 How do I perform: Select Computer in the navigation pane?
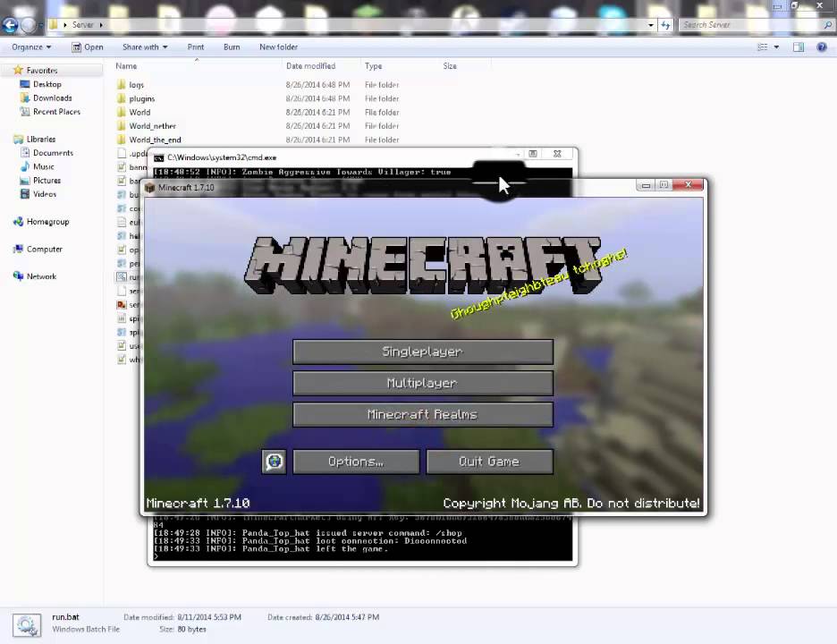tap(45, 250)
